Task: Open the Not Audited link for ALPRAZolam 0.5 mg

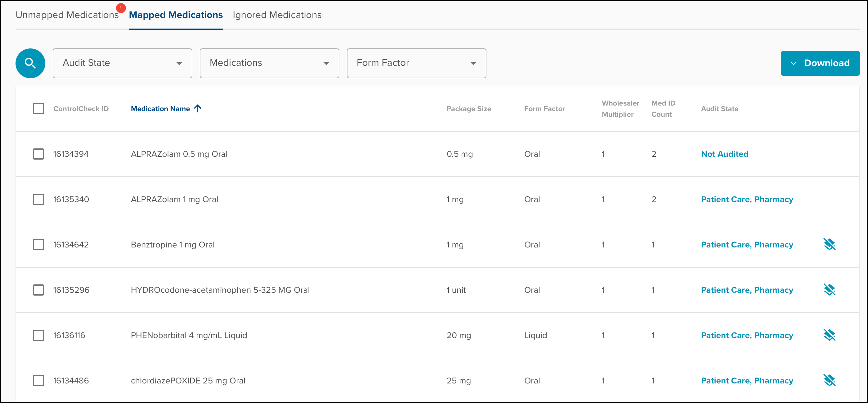Action: (x=724, y=154)
